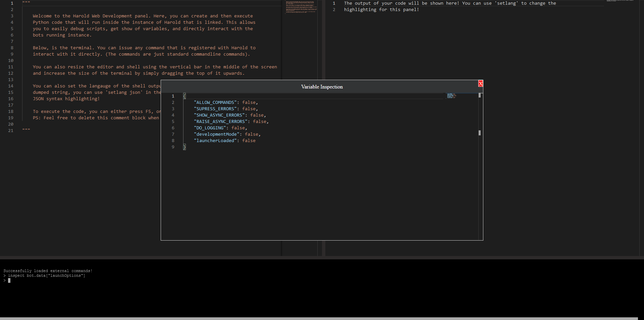
Task: Click the "ALLOW_COMMANDS" key in inspection
Action: pyautogui.click(x=215, y=103)
